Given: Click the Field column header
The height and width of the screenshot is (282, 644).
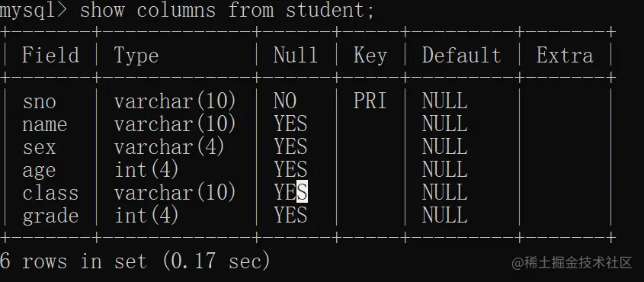Looking at the screenshot, I should tap(50, 56).
